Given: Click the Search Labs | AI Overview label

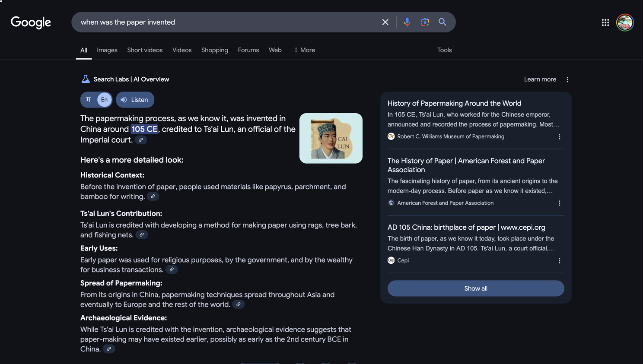Looking at the screenshot, I should coord(131,79).
